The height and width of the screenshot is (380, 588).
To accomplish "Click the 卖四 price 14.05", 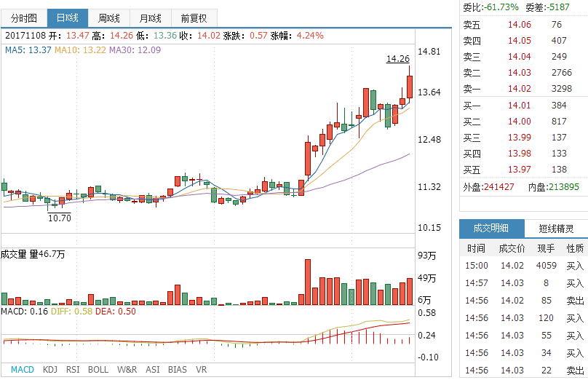I will click(520, 41).
